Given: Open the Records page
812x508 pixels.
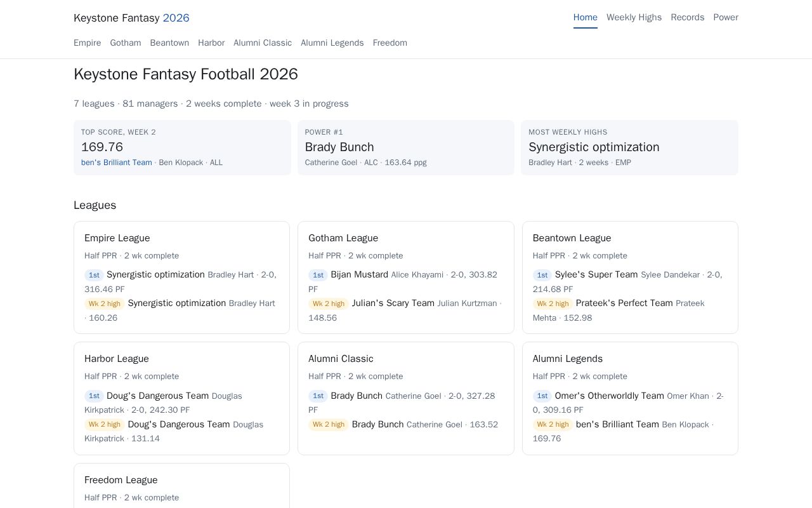Looking at the screenshot, I should [688, 17].
